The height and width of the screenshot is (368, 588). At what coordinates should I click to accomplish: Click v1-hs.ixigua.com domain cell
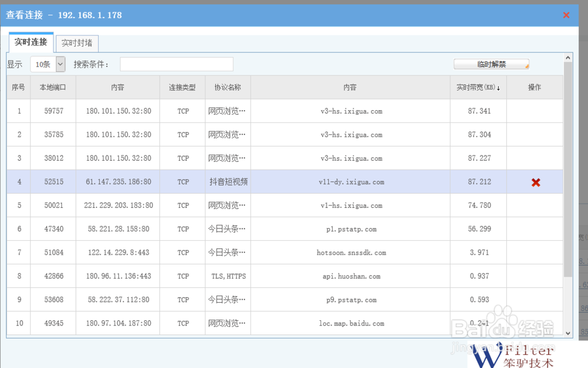pos(350,205)
